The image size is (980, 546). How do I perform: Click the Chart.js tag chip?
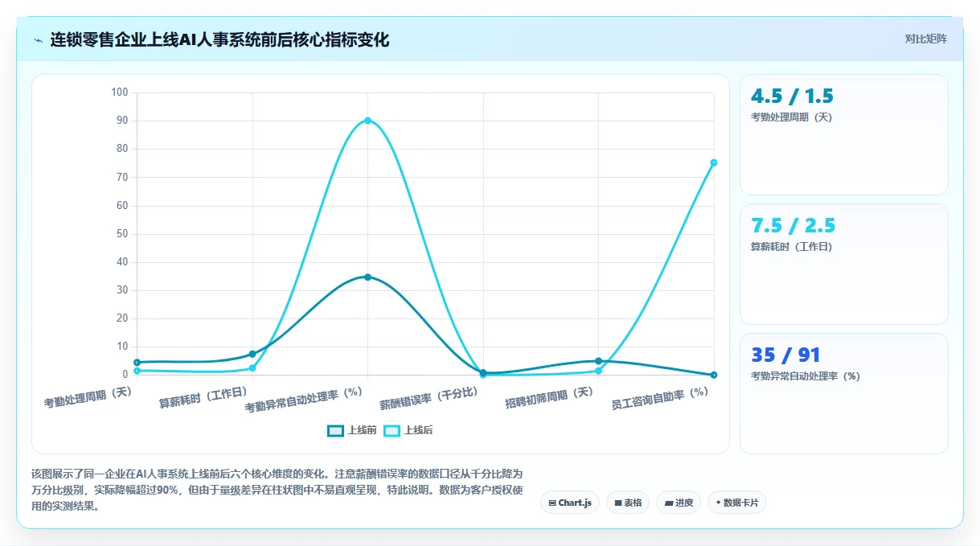coord(570,503)
